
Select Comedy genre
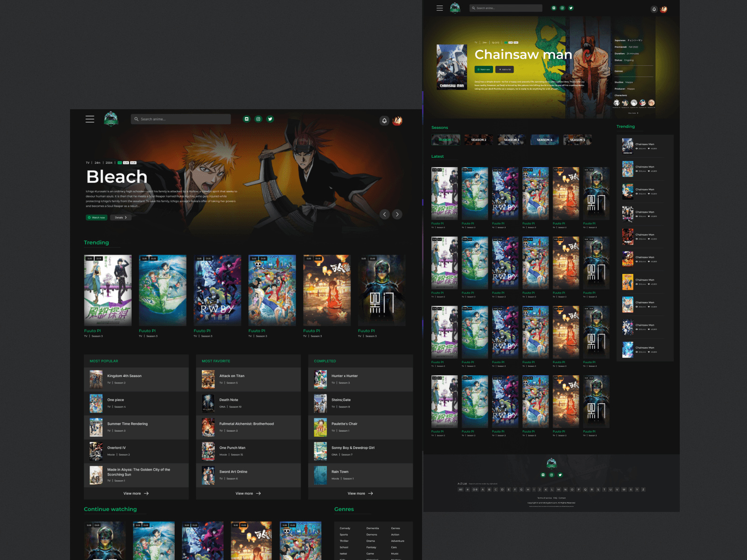(345, 528)
